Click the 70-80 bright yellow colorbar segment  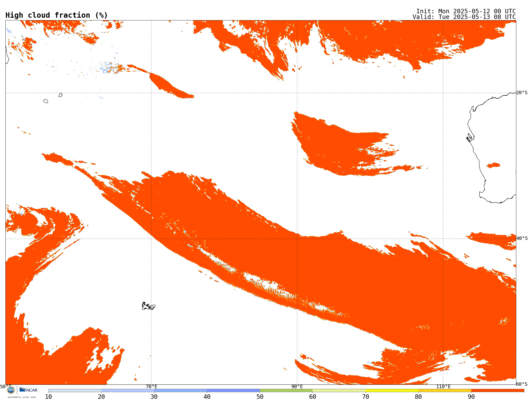tap(392, 391)
